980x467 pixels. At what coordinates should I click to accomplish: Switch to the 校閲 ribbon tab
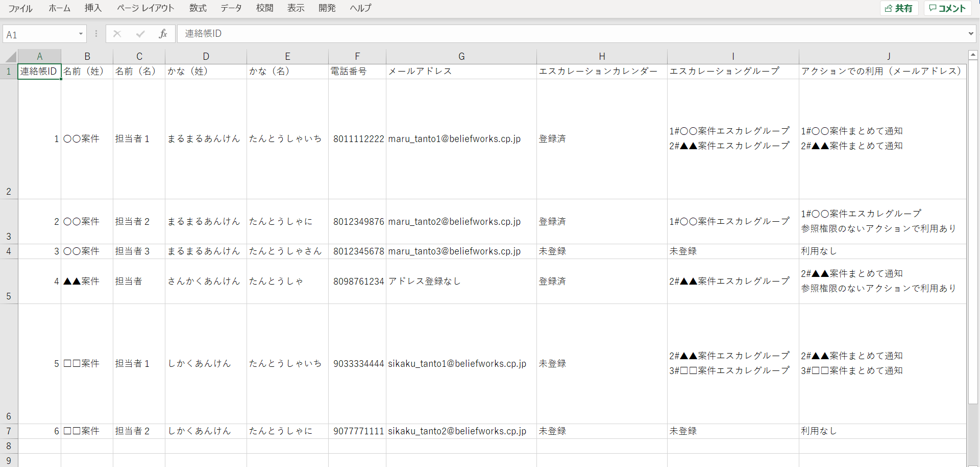point(264,8)
